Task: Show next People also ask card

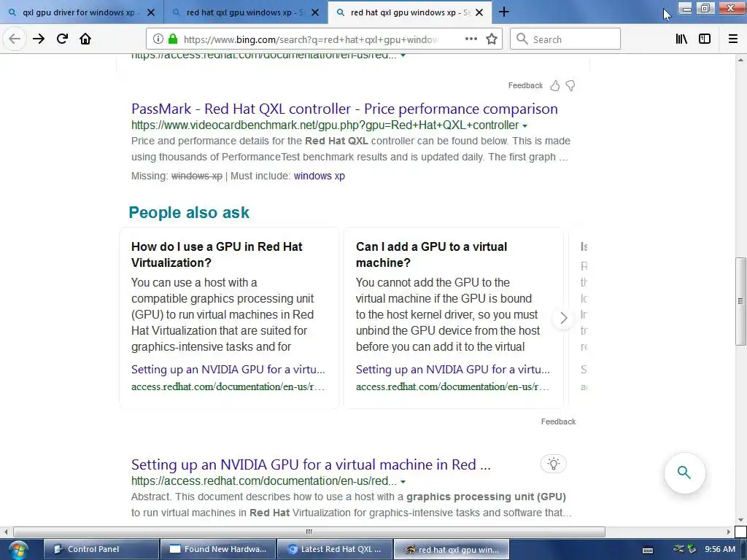Action: pos(563,318)
